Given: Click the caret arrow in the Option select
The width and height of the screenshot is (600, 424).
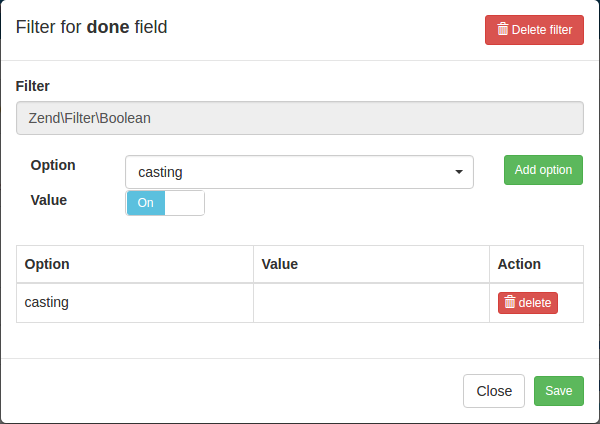Looking at the screenshot, I should click(459, 172).
